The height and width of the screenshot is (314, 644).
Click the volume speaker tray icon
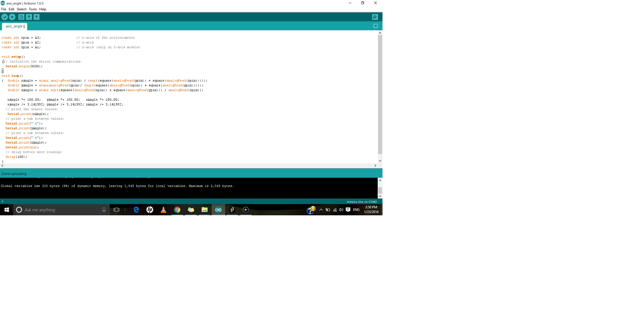[341, 210]
